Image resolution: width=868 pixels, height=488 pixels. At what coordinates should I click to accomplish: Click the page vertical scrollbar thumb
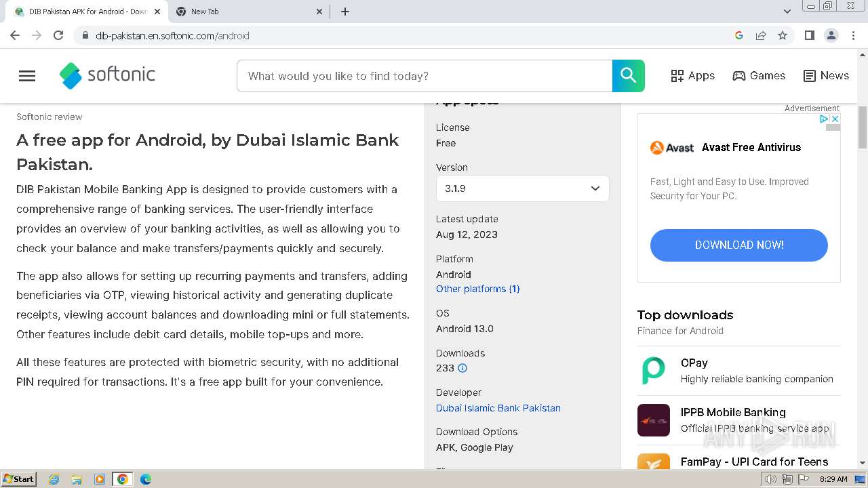[x=863, y=127]
